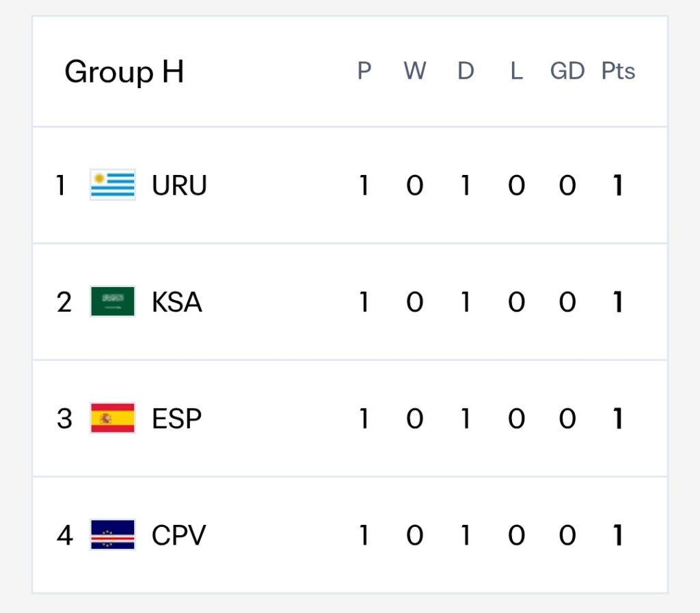Click the W column header
The height and width of the screenshot is (613, 700).
415,70
